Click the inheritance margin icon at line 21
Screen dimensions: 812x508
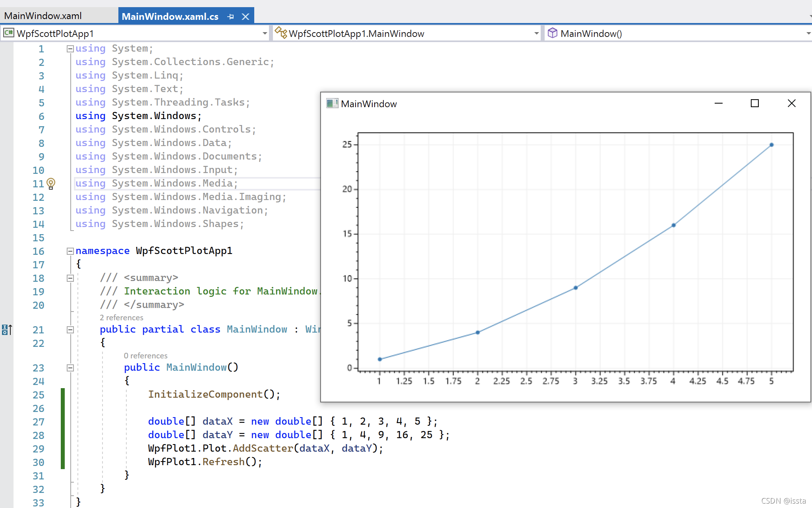(7, 329)
